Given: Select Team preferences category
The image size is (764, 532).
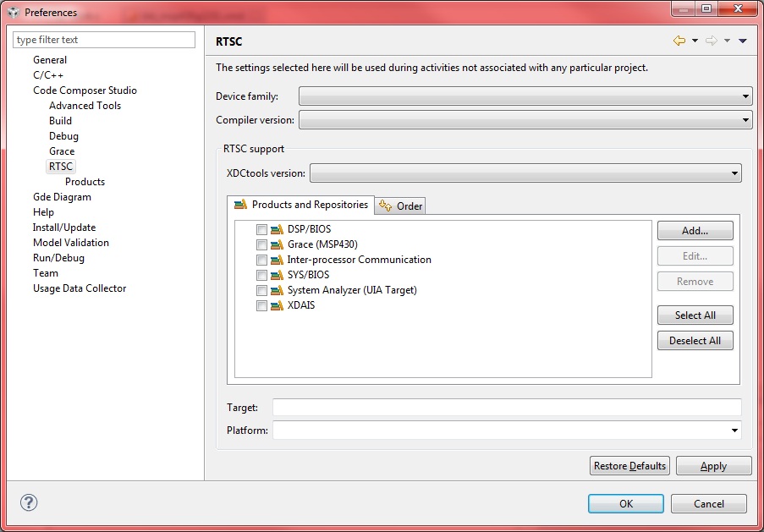Looking at the screenshot, I should click(x=46, y=273).
